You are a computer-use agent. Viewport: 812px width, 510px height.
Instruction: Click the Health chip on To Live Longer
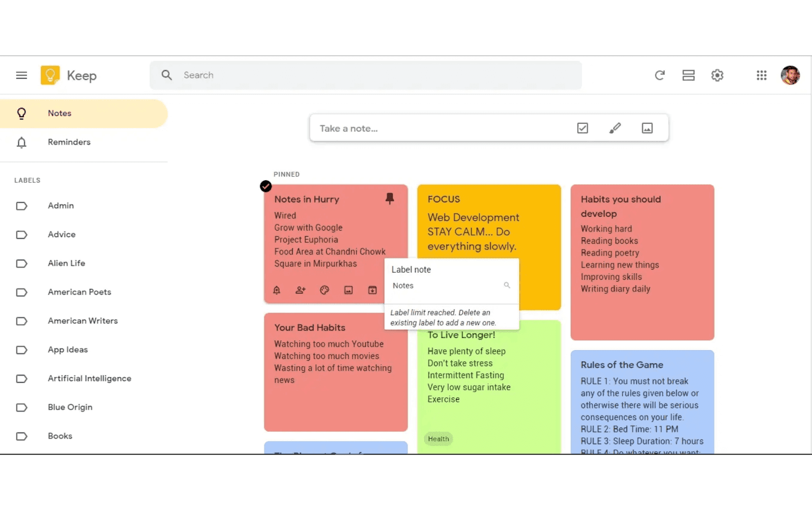pyautogui.click(x=438, y=438)
